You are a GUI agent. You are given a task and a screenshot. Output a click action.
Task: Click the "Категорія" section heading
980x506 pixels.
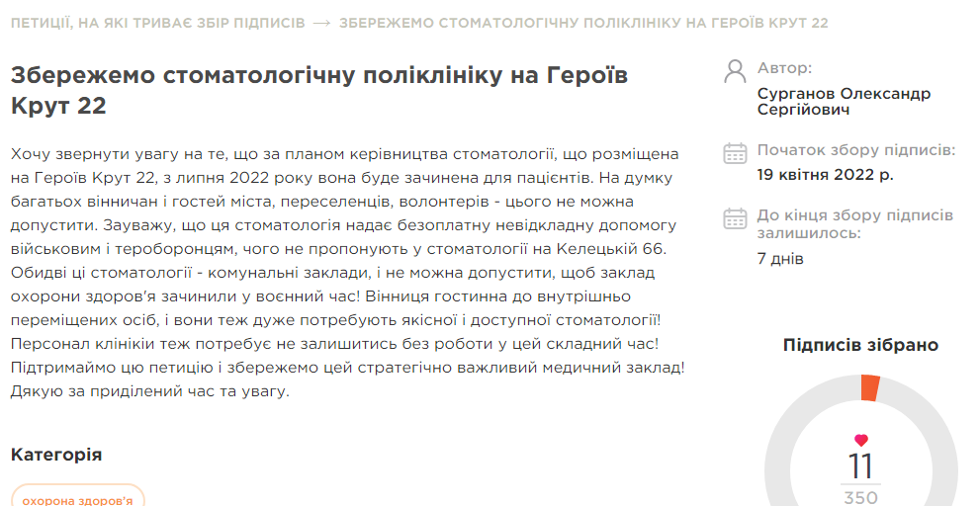tap(56, 455)
